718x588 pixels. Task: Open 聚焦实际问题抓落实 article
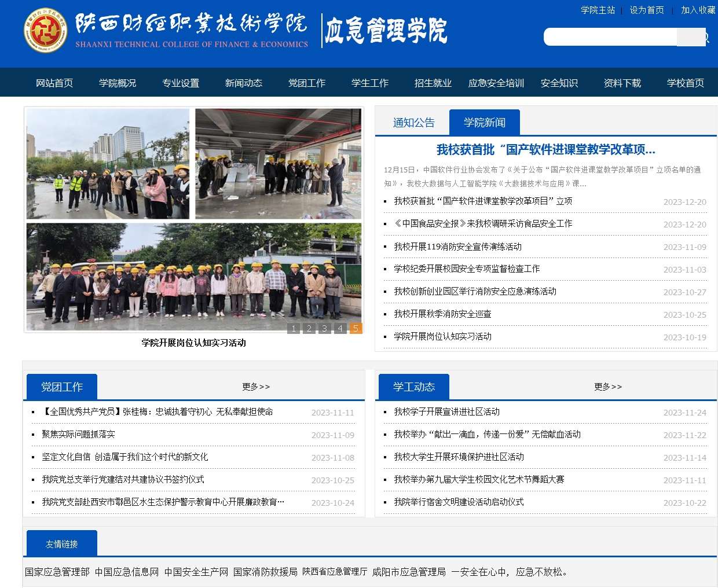[78, 434]
